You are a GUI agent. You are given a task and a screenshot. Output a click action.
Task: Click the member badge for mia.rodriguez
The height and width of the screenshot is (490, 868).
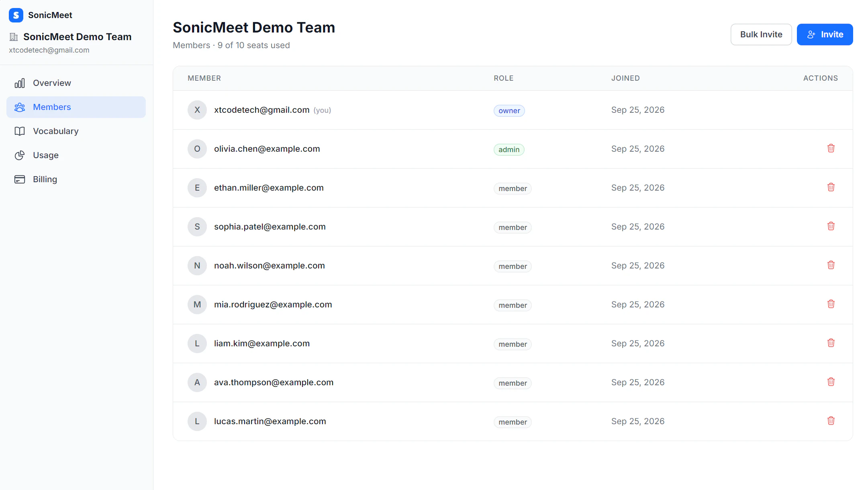pyautogui.click(x=513, y=305)
